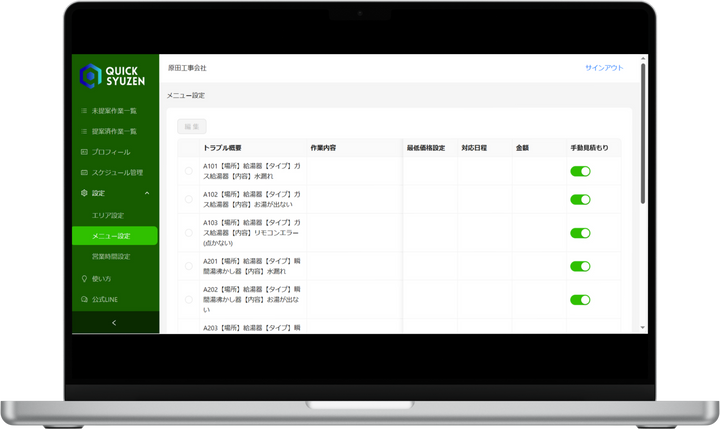720x429 pixels.
Task: Click the gear icon beside 設定
Action: point(84,193)
